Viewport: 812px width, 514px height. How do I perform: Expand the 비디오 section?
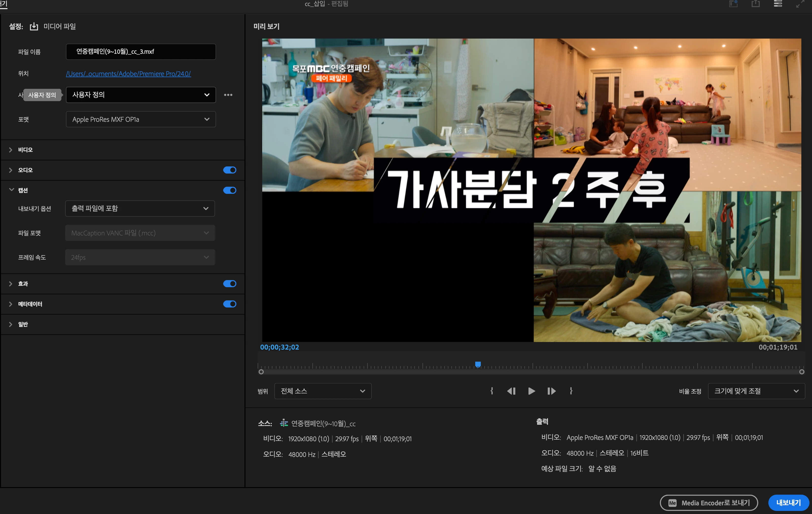[10, 150]
